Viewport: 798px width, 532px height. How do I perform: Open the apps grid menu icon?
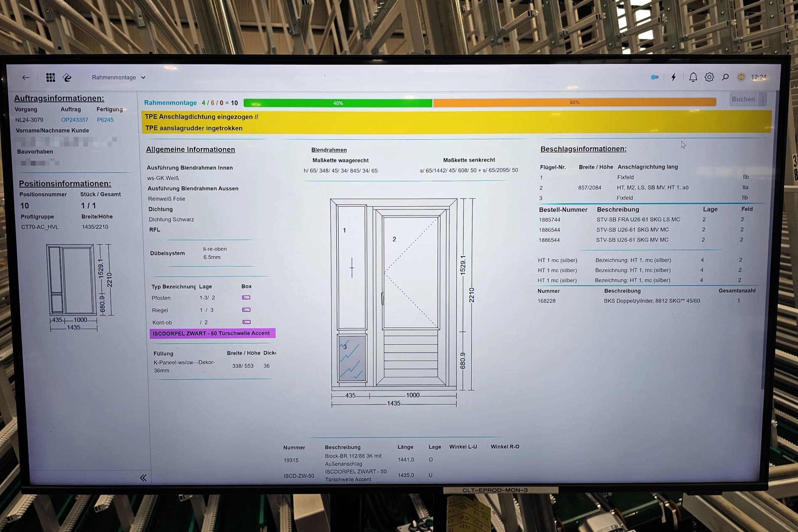pyautogui.click(x=51, y=78)
